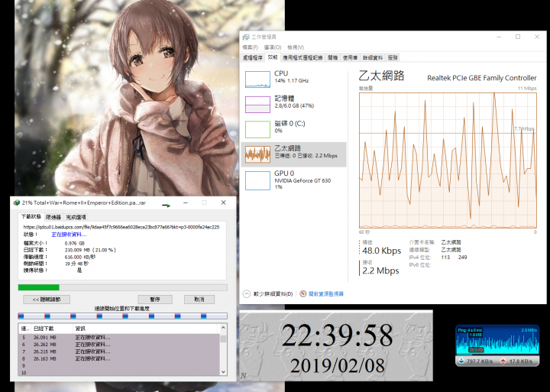Click the baidupcs download URL text
The width and height of the screenshot is (550, 392).
click(121, 227)
